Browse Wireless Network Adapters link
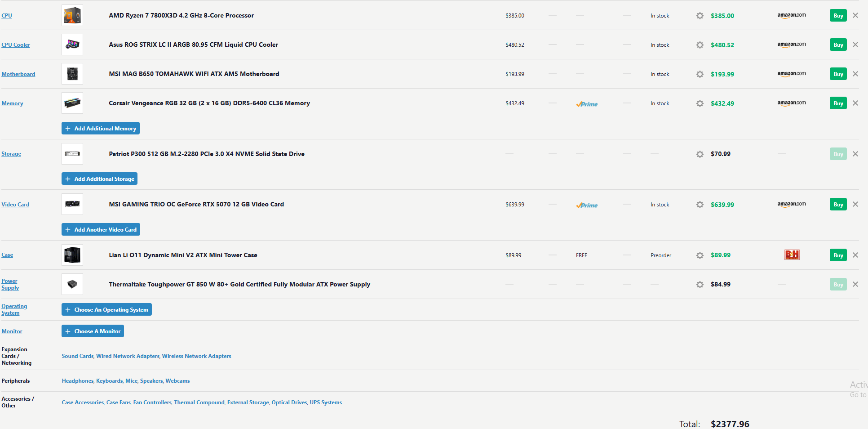 [196, 356]
